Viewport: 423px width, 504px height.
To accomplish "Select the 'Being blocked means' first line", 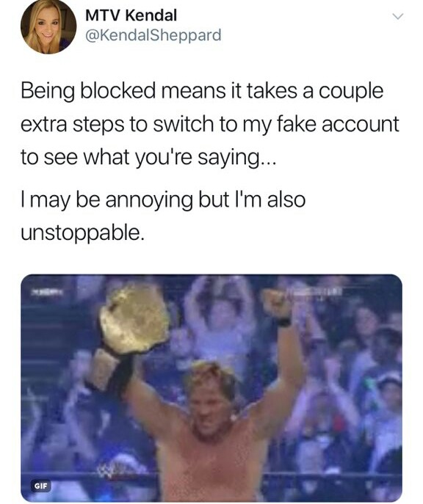I will pos(202,91).
